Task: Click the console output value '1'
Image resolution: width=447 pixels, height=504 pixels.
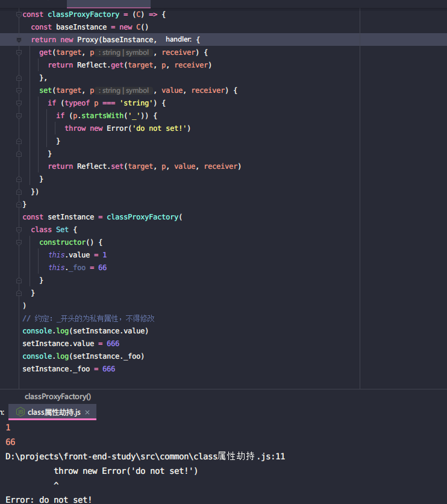Action: tap(8, 427)
